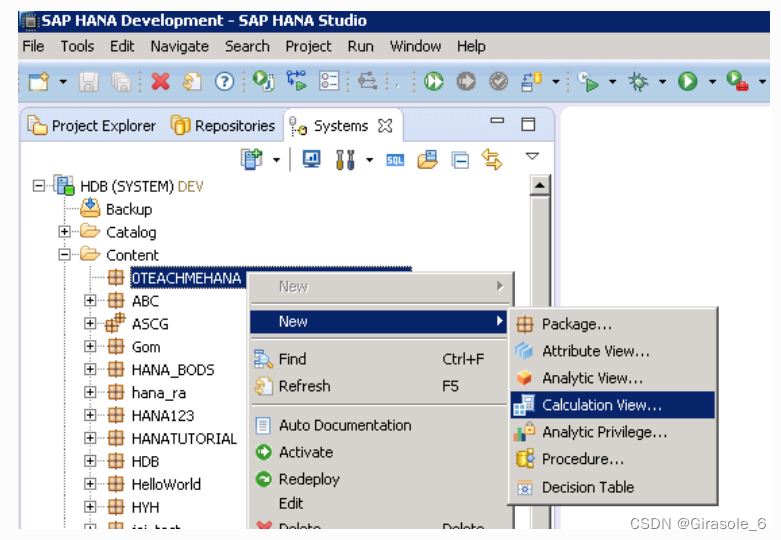The image size is (781, 540).
Task: Expand the HelloWorld package node
Action: click(90, 484)
